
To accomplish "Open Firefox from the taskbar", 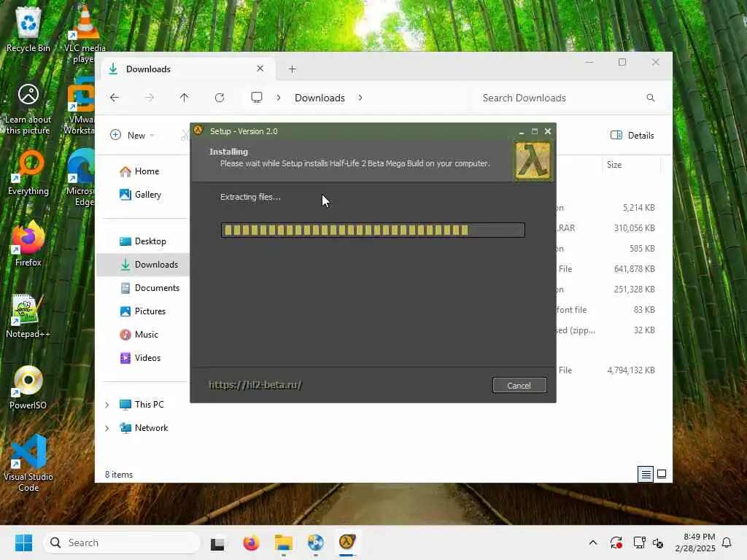I will click(251, 542).
